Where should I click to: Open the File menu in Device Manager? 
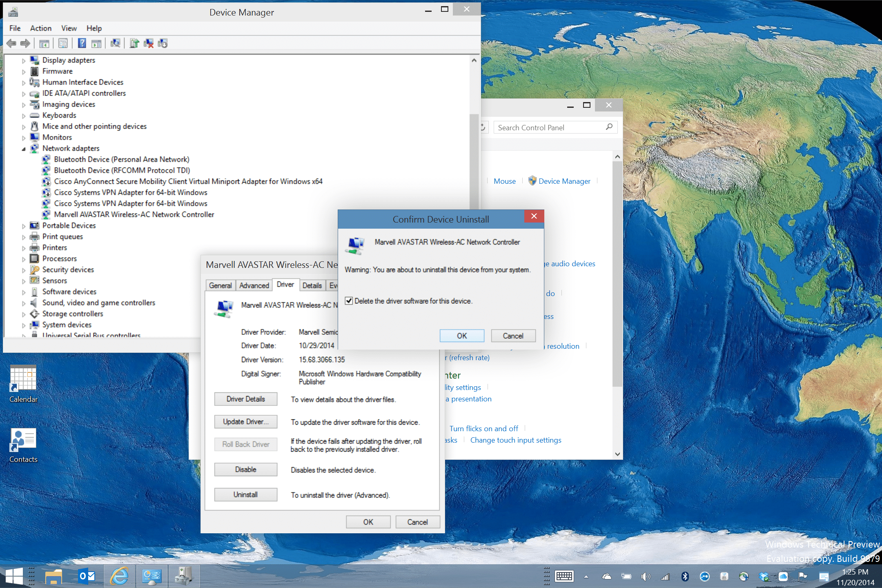[x=15, y=28]
